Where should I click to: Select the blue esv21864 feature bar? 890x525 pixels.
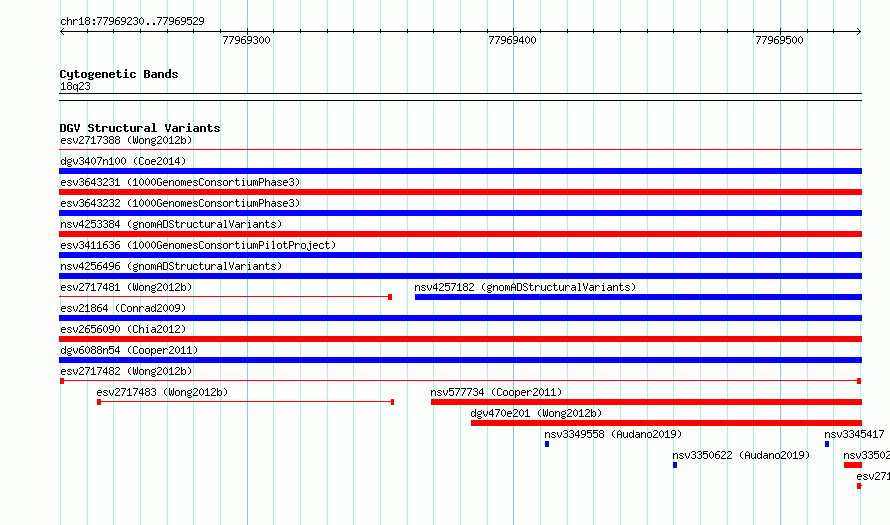pyautogui.click(x=460, y=318)
